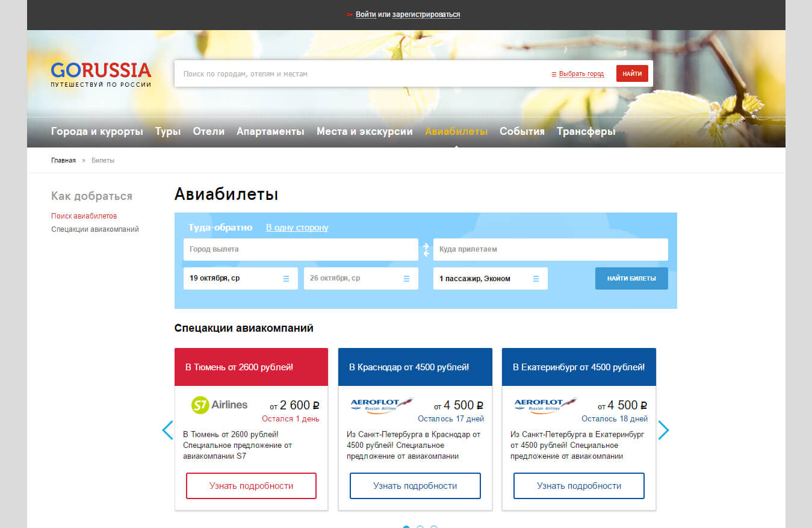
Task: Open departure date picker 19 октября
Action: coord(240,278)
